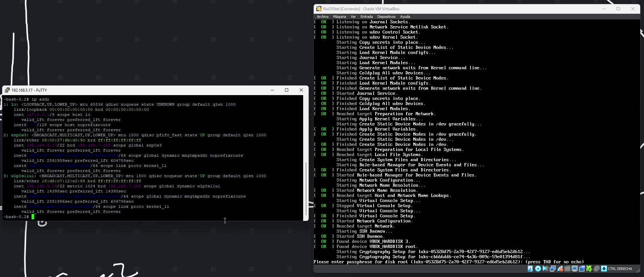
Task: Open the Dispositivos menu in VirtualBox
Action: (386, 17)
